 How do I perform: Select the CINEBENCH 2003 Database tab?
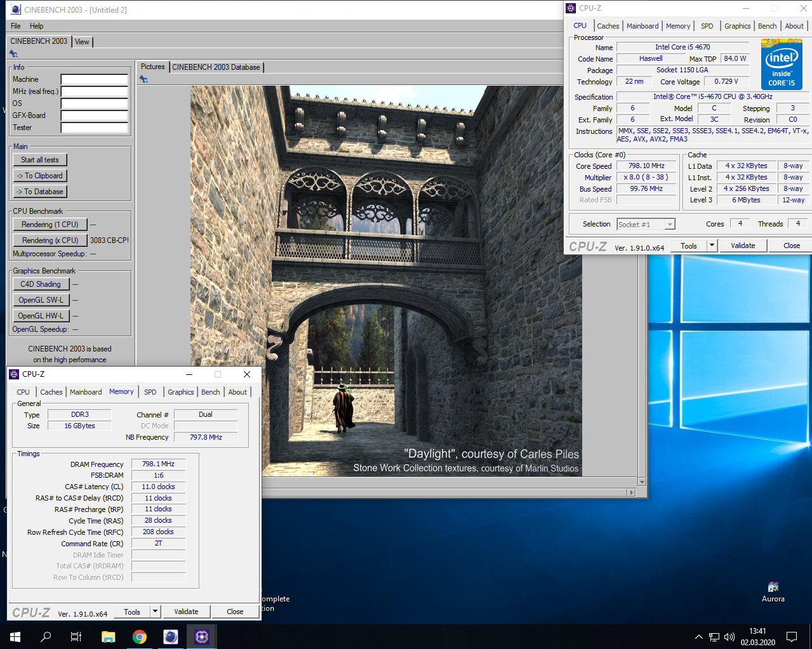point(216,67)
